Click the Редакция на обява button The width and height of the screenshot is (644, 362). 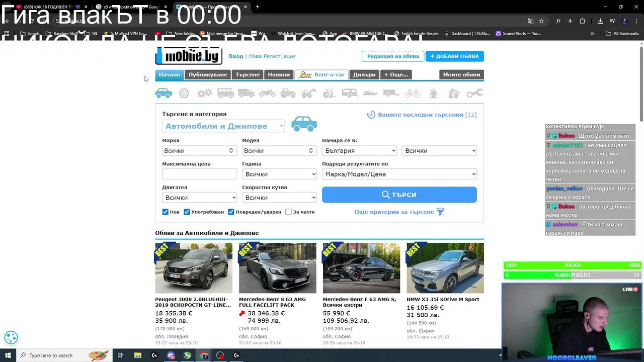pos(393,56)
